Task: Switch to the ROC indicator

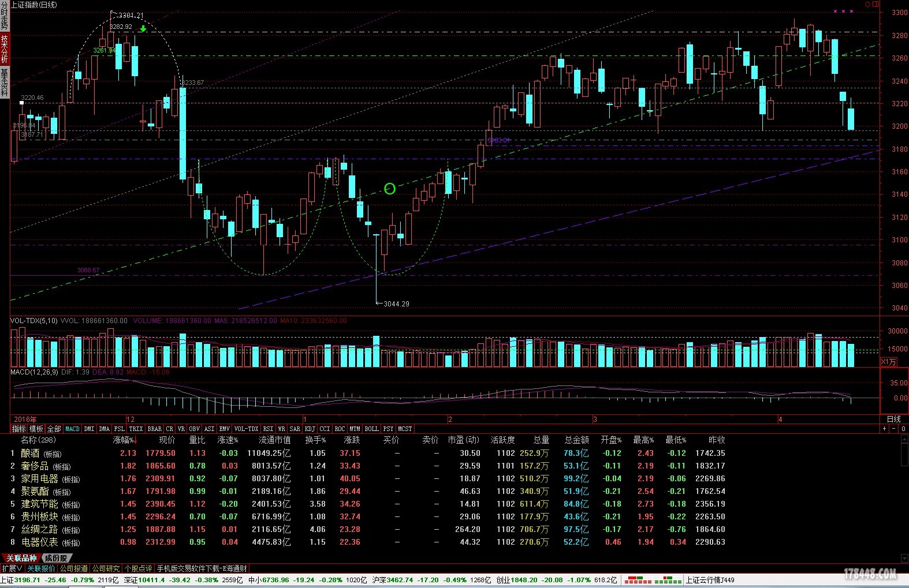Action: (340, 429)
